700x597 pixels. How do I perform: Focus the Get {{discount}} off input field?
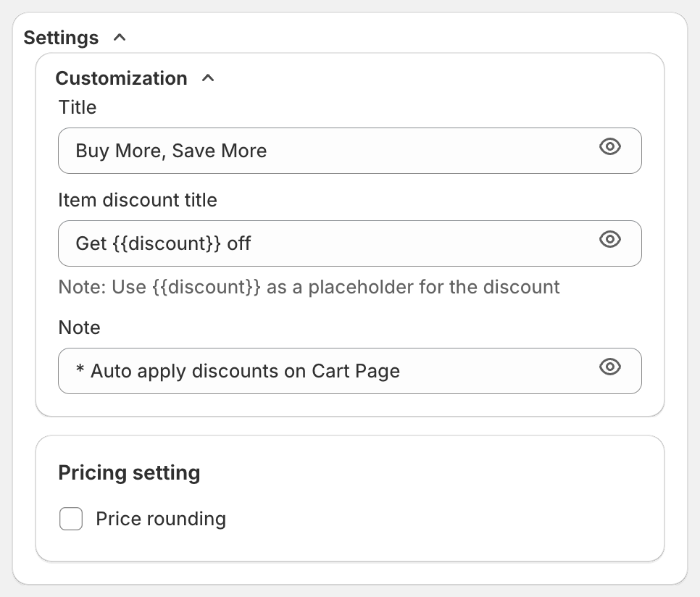click(x=349, y=243)
